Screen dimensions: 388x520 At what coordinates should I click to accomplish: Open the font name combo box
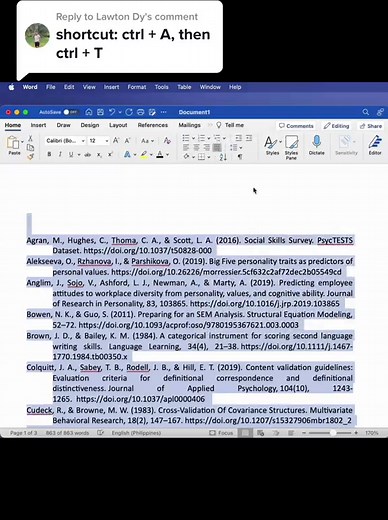point(65,141)
